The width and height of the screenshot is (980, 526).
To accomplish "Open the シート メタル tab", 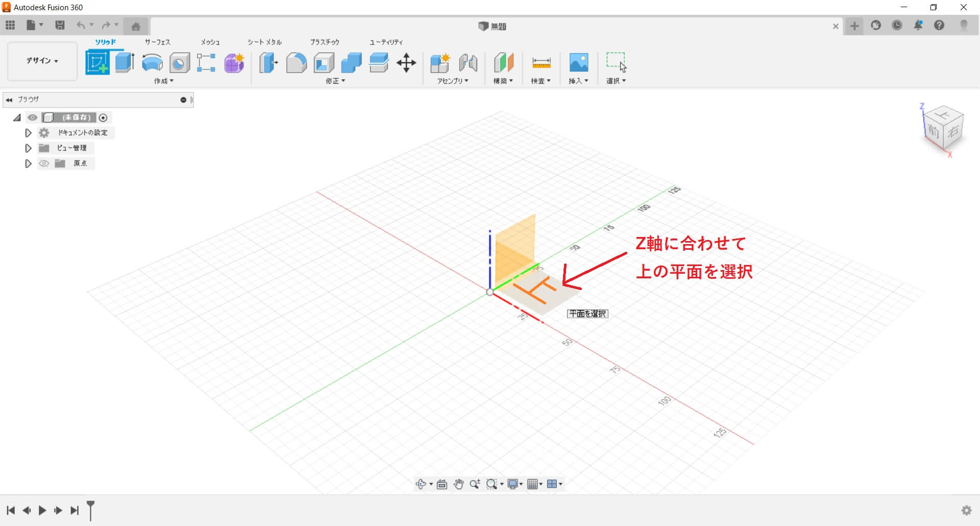I will click(x=264, y=42).
